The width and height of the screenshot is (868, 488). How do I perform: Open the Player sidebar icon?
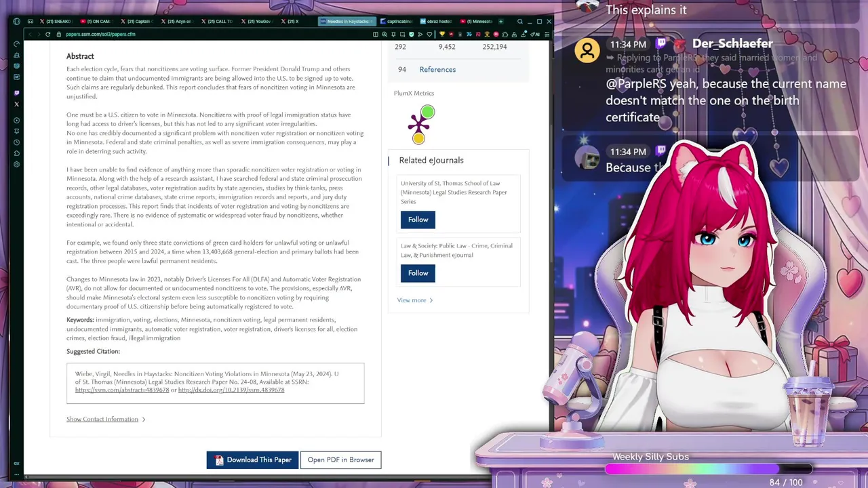(x=16, y=120)
